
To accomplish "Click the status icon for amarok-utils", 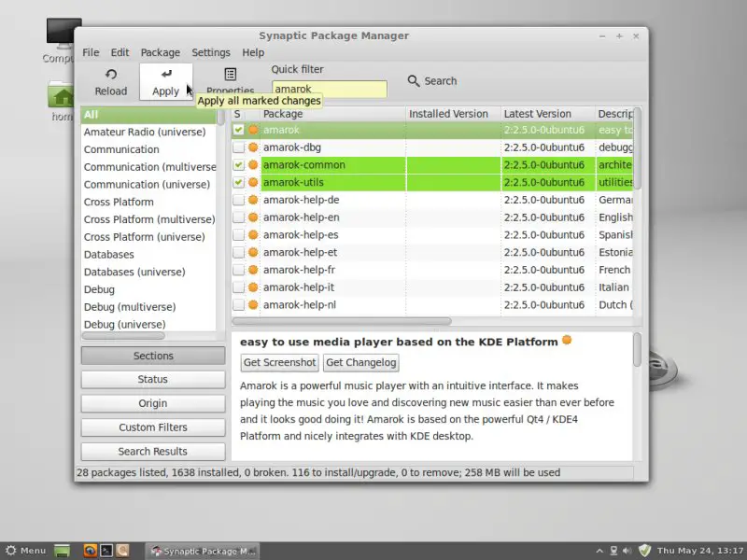I will (x=253, y=182).
